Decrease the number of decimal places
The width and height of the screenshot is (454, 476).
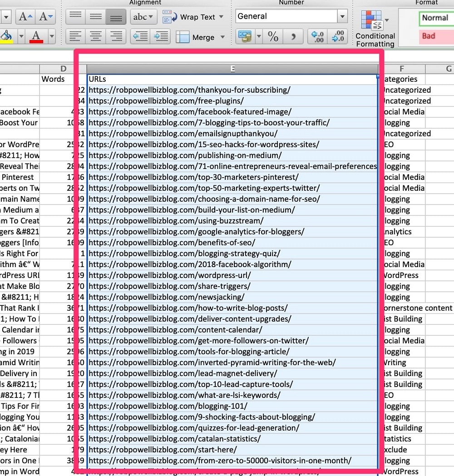(x=337, y=37)
